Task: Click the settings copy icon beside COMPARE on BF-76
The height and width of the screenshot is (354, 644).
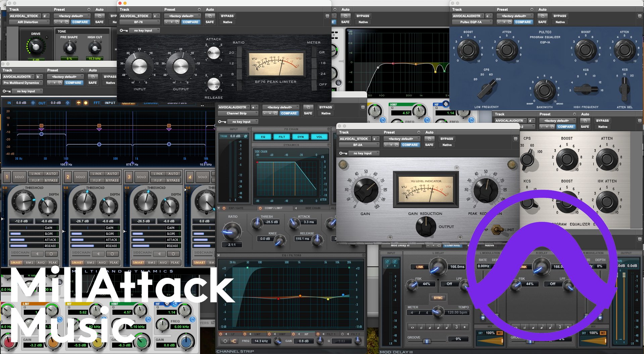Action: point(177,22)
